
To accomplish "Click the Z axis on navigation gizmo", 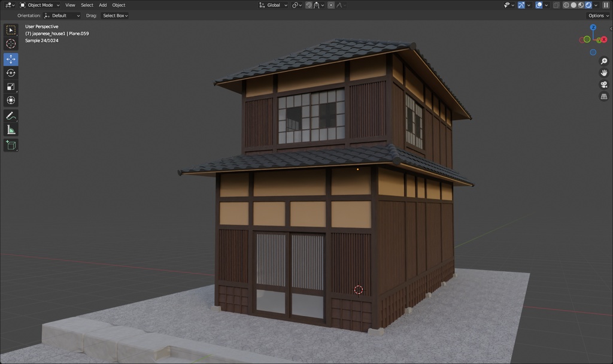I will (593, 28).
